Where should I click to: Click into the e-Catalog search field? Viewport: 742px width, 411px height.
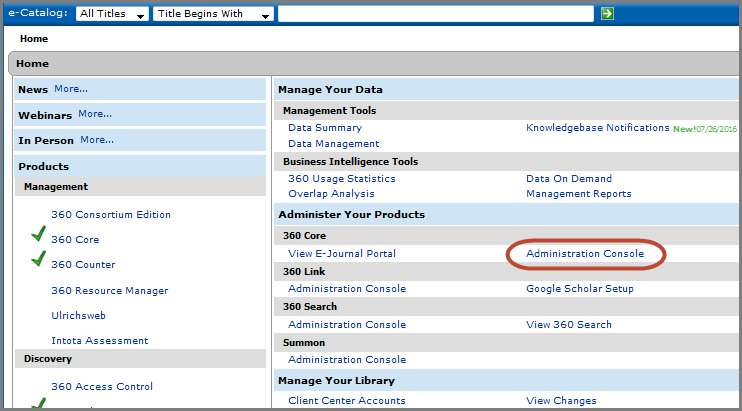pos(435,14)
